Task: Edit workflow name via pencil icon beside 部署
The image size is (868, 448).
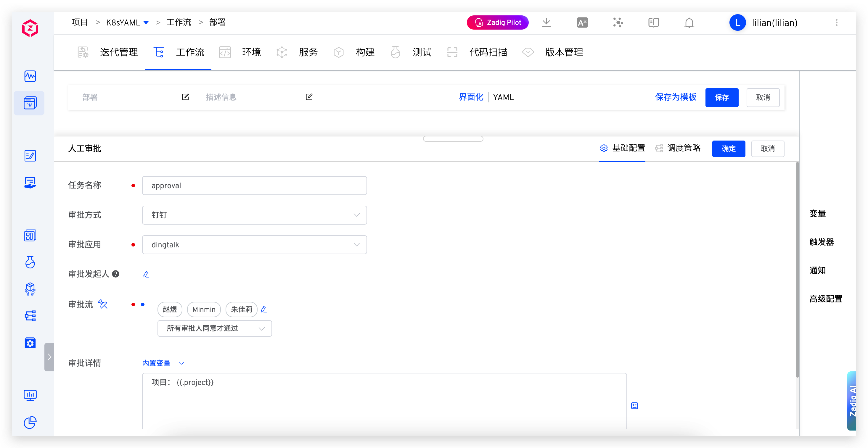Action: [x=185, y=97]
